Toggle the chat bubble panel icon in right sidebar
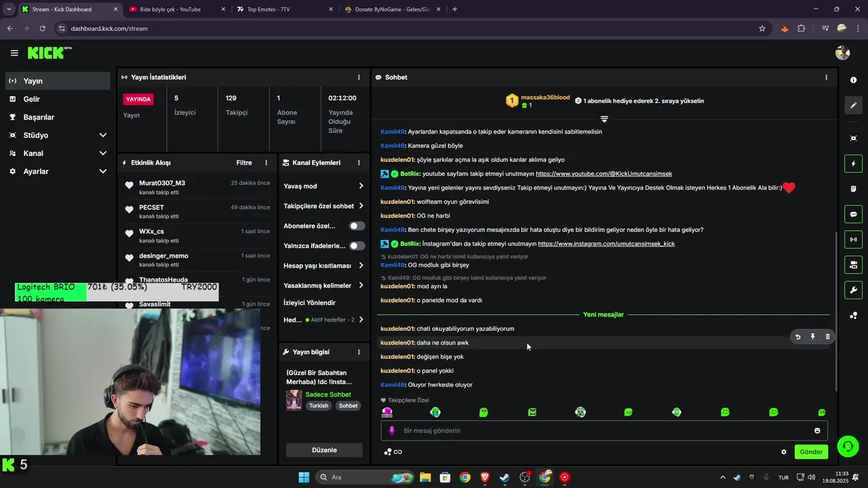 click(x=853, y=214)
